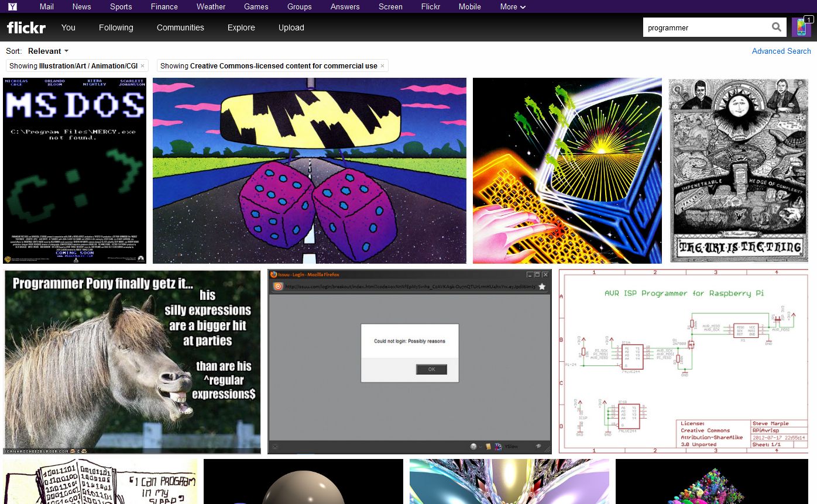Expand the More menu in the Yahoo bar

[513, 7]
